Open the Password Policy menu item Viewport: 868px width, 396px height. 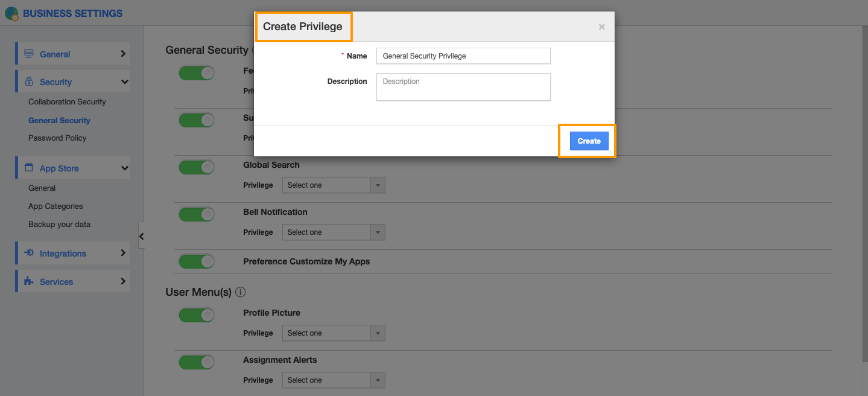click(x=57, y=138)
